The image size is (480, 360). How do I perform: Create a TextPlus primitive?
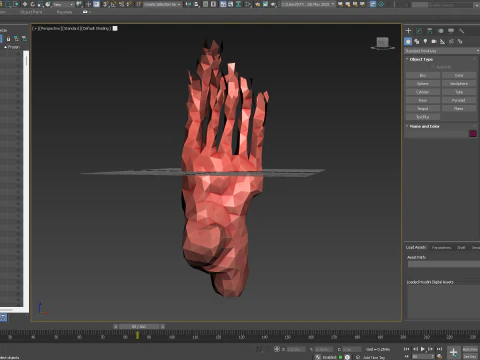[423, 117]
